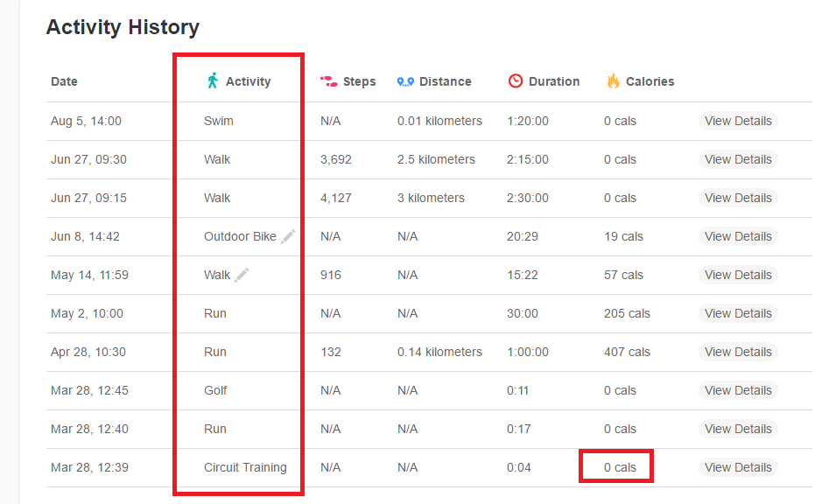Click the Duration column header label

(554, 81)
